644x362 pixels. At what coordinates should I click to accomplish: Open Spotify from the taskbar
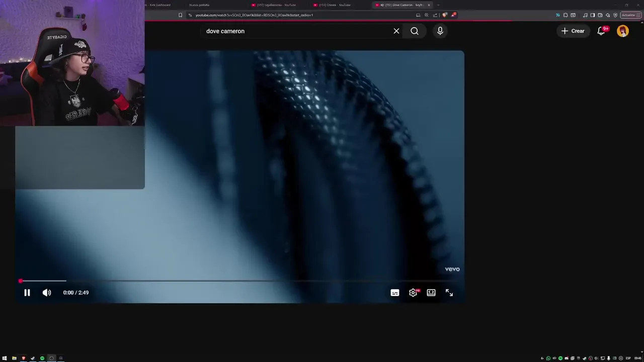(x=42, y=358)
